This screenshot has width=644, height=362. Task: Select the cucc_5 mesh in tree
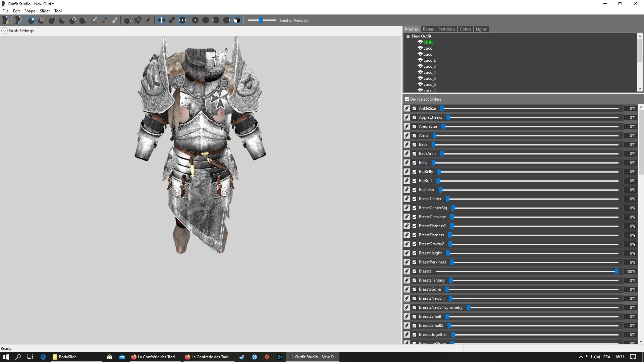429,78
